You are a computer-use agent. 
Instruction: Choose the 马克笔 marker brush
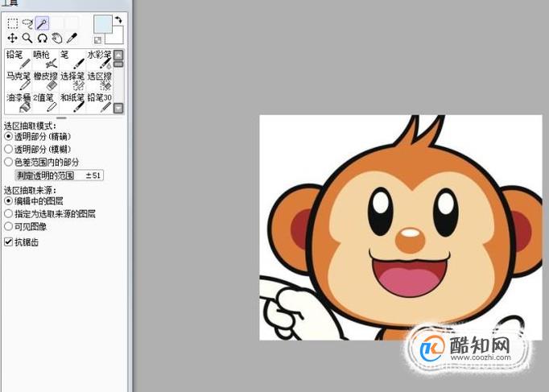19,80
